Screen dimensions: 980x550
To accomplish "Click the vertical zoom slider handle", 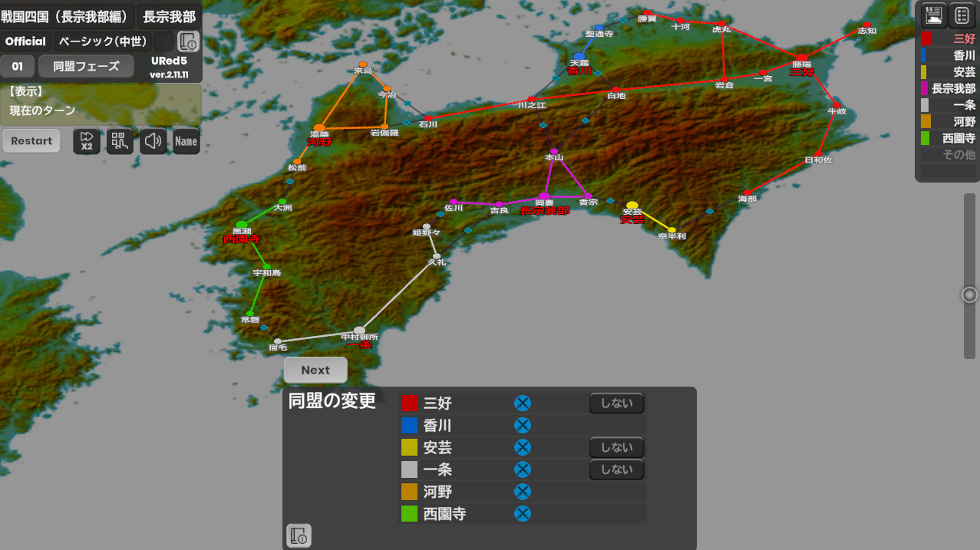I will (970, 295).
